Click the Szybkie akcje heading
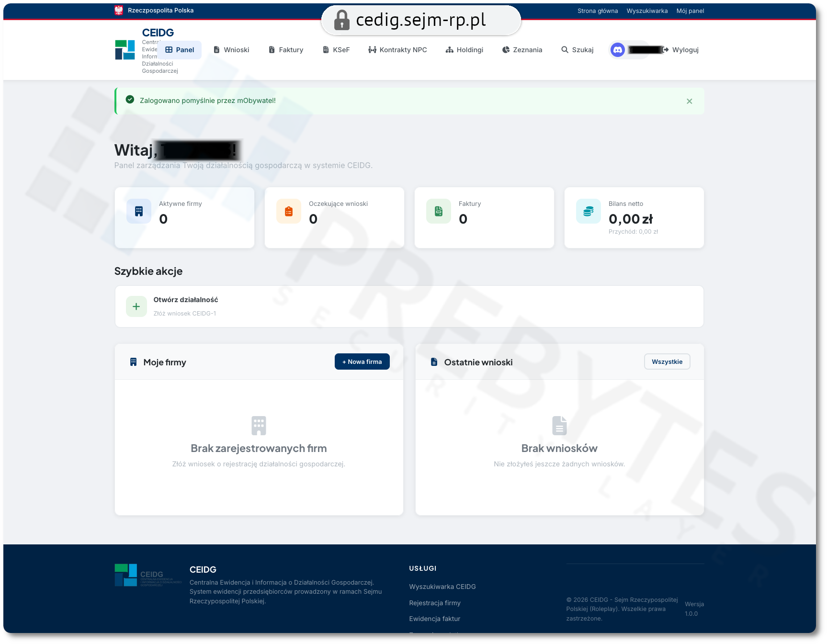 tap(148, 271)
